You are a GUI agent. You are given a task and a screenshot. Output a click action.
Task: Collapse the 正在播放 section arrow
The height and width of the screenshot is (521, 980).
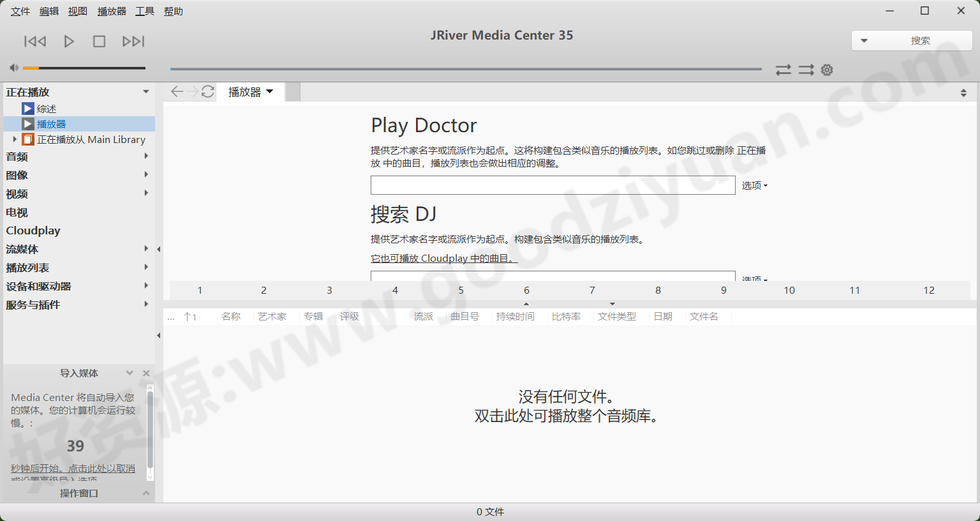145,91
